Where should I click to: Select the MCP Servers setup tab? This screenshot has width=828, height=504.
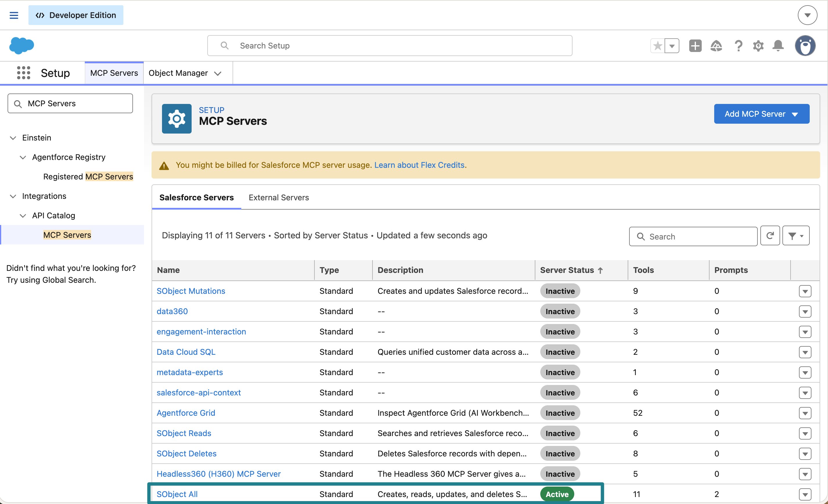tap(114, 73)
